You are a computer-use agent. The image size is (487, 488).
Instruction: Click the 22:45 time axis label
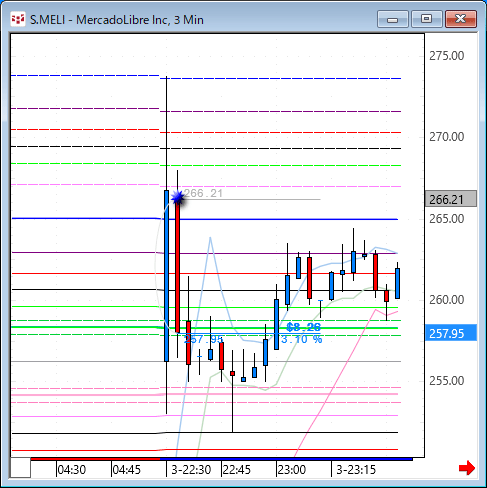click(x=236, y=469)
